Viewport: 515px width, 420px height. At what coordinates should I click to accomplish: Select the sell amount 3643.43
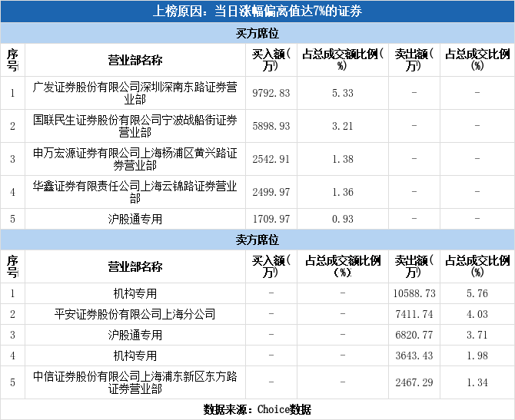[414, 356]
